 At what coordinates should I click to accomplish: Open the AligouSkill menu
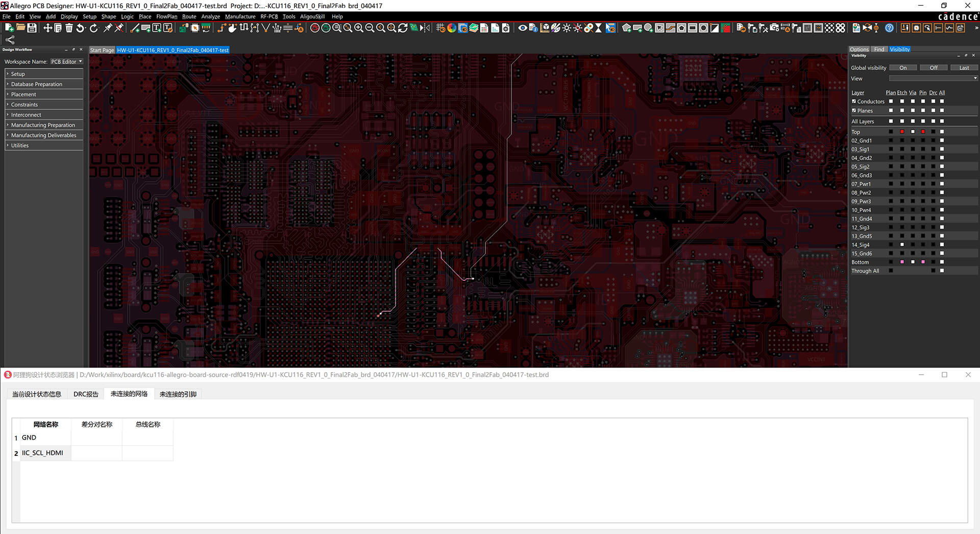click(312, 16)
